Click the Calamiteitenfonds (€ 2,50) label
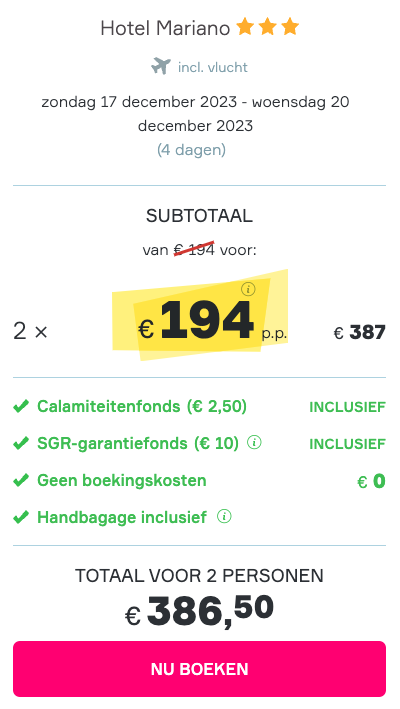 click(x=142, y=406)
